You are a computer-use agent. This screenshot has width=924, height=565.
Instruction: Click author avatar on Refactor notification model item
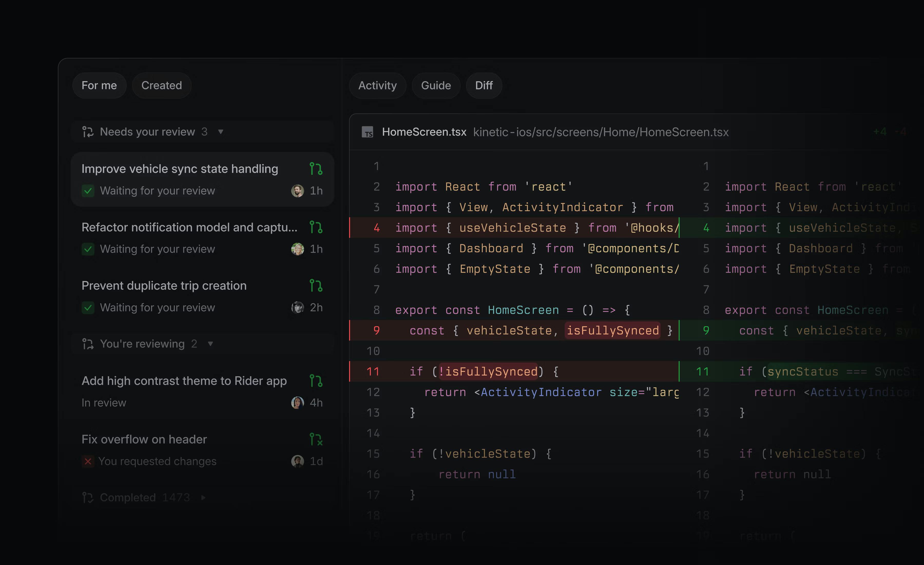[x=298, y=249]
